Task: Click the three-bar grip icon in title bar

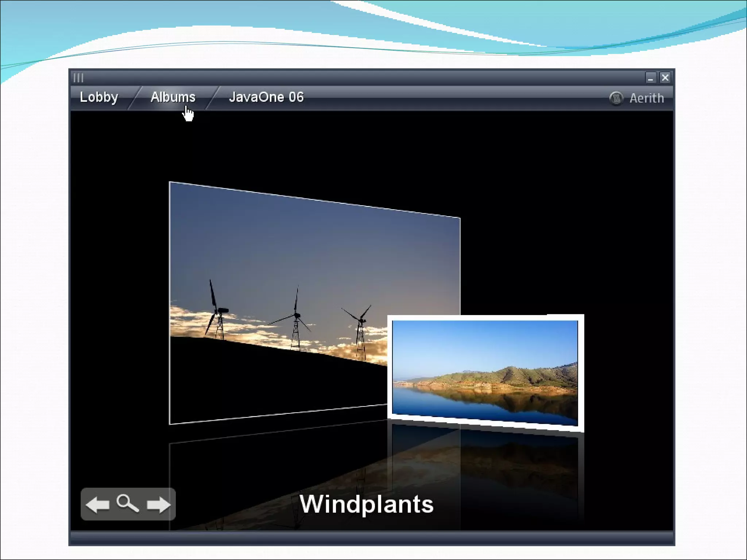Action: pyautogui.click(x=78, y=78)
